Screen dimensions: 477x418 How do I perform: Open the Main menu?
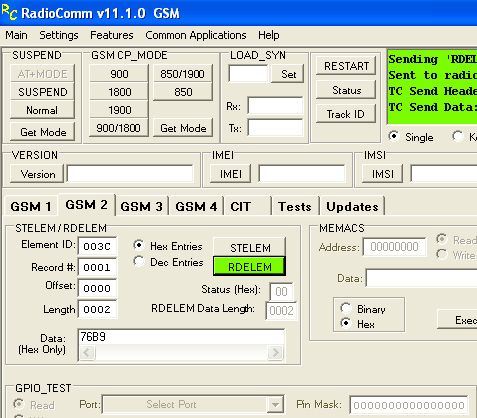pyautogui.click(x=16, y=35)
